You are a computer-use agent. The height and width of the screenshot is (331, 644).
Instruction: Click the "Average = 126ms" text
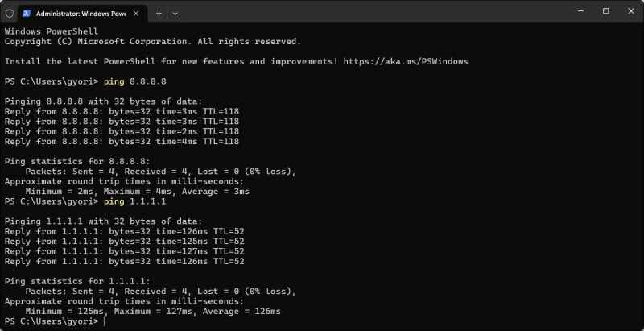coord(242,312)
